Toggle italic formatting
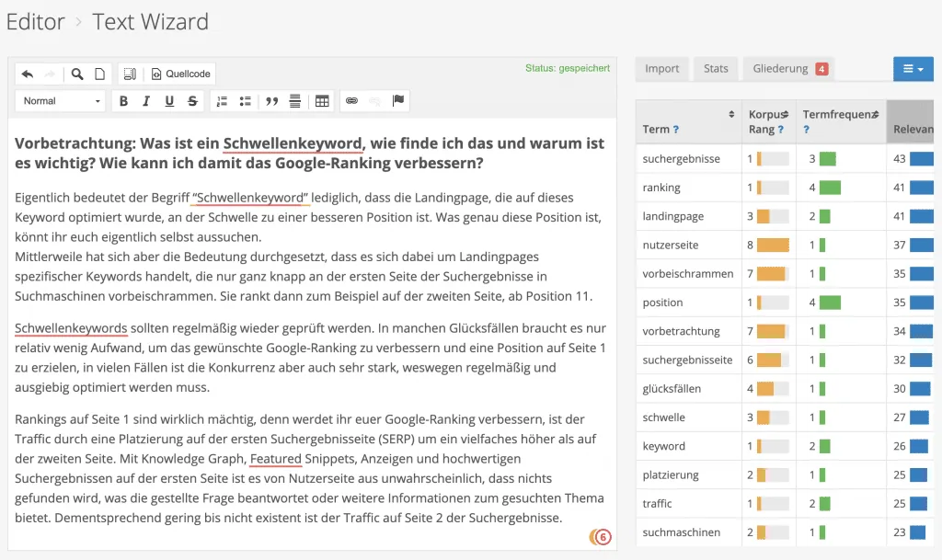 tap(146, 101)
